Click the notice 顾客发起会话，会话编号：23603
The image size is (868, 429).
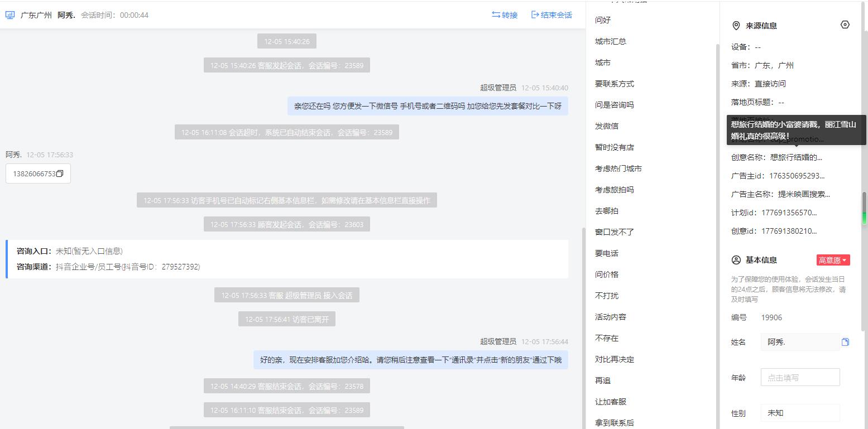[x=287, y=224]
